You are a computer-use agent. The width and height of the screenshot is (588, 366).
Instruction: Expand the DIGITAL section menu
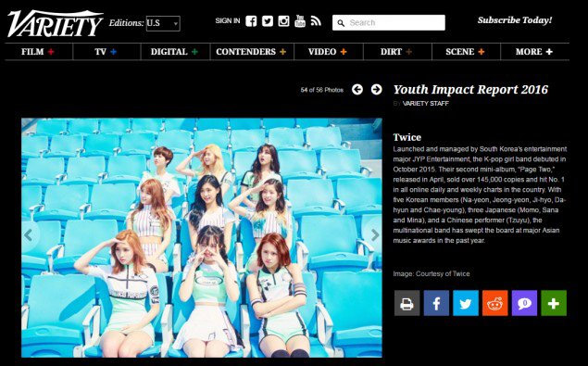174,52
